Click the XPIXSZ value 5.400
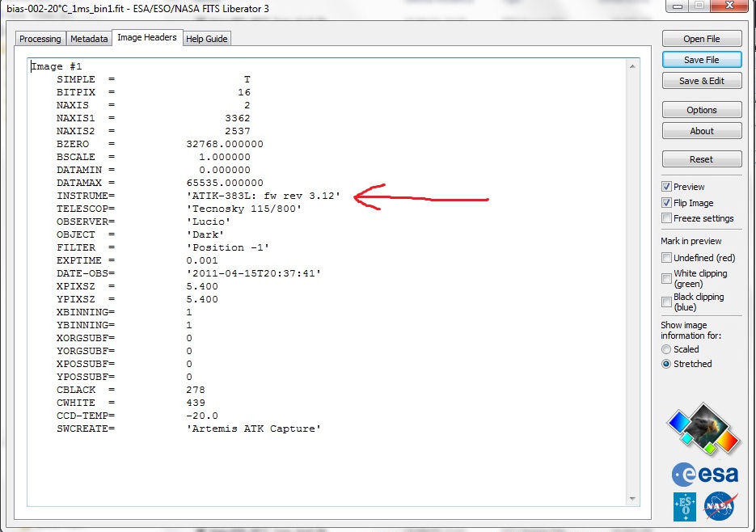 (x=202, y=286)
